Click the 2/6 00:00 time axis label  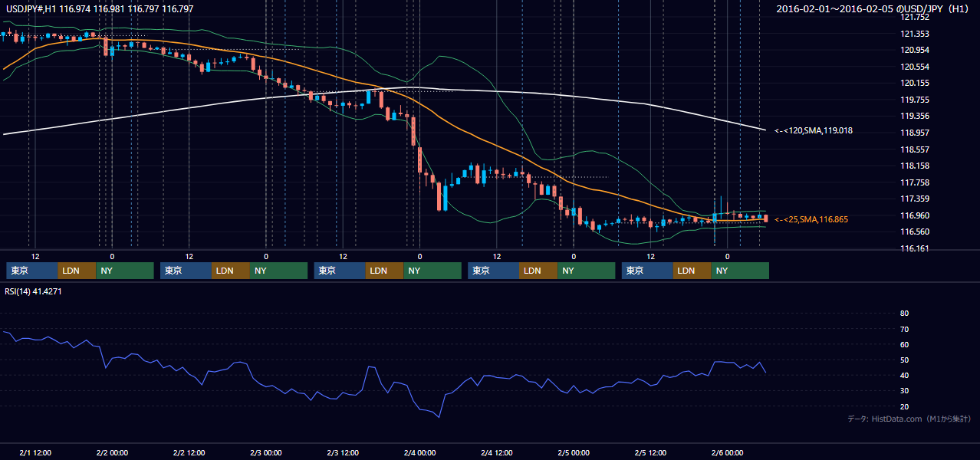tap(727, 453)
